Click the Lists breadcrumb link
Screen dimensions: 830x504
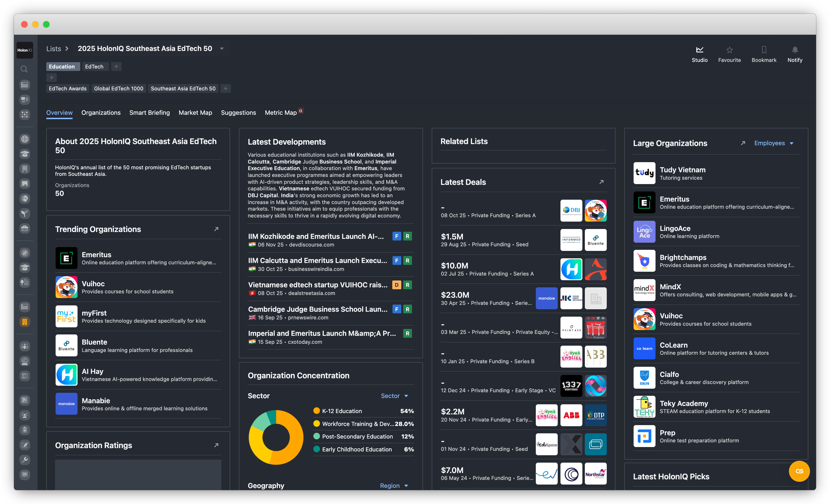[54, 48]
